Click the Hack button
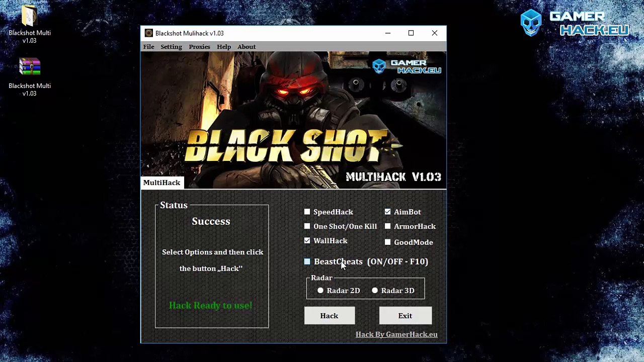The width and height of the screenshot is (644, 362). click(x=329, y=316)
